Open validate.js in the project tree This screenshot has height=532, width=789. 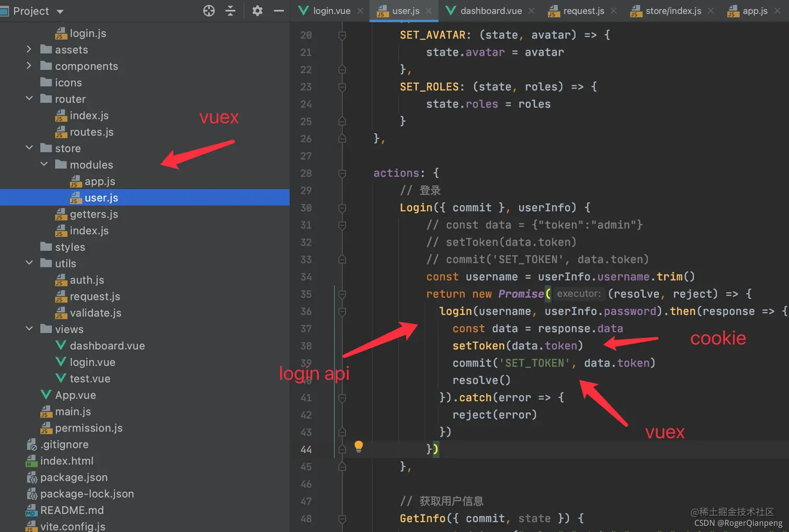click(x=88, y=313)
